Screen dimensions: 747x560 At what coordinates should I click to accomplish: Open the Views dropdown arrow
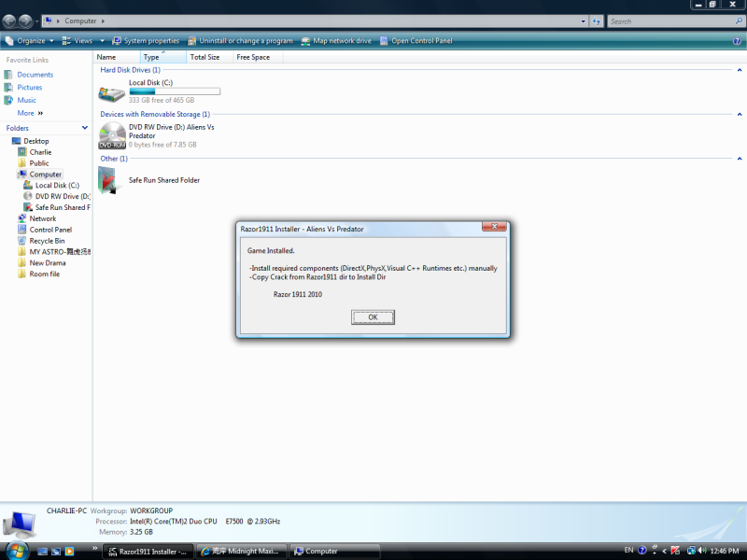click(x=102, y=41)
